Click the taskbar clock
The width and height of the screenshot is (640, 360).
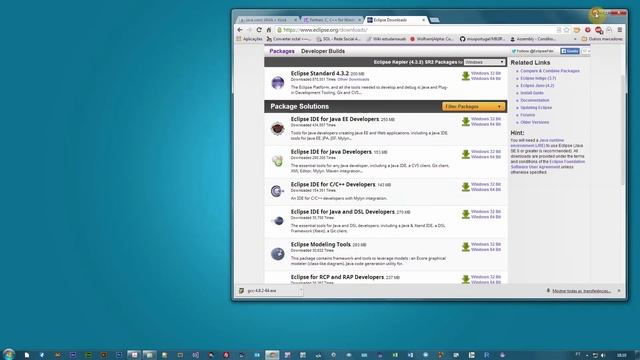(621, 355)
